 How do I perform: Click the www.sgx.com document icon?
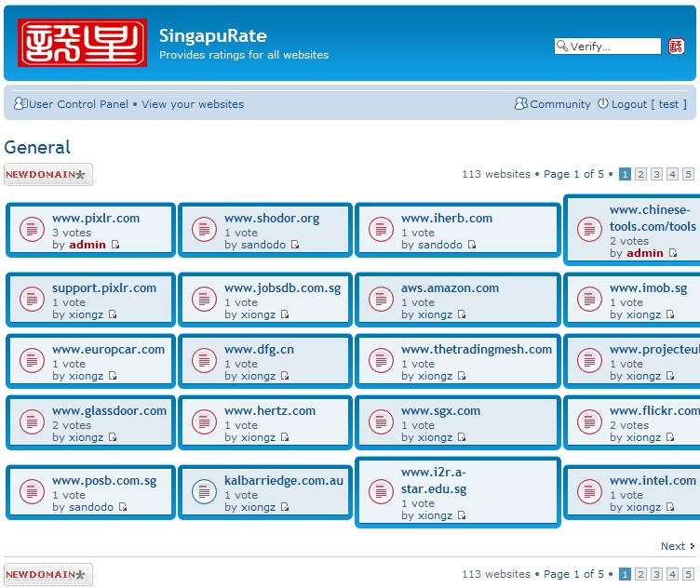point(381,422)
